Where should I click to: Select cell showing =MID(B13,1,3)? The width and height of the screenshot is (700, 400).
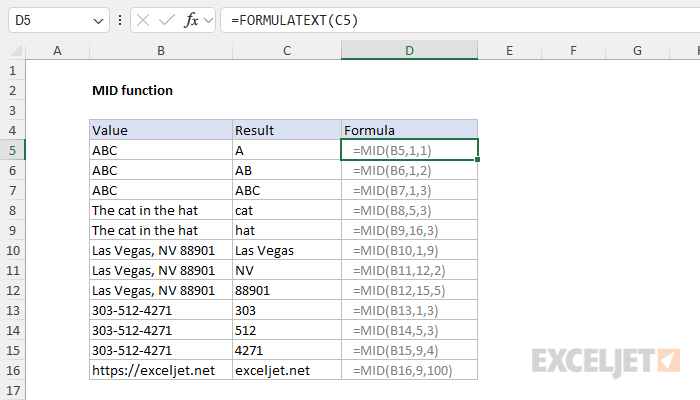click(x=409, y=310)
